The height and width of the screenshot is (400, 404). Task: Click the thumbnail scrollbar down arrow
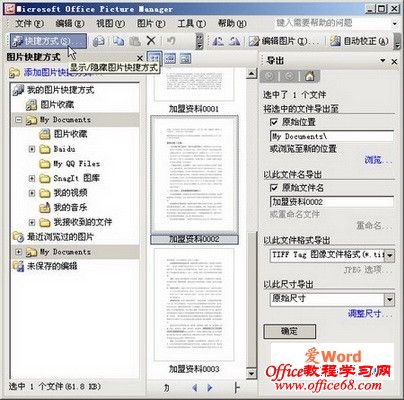click(252, 373)
